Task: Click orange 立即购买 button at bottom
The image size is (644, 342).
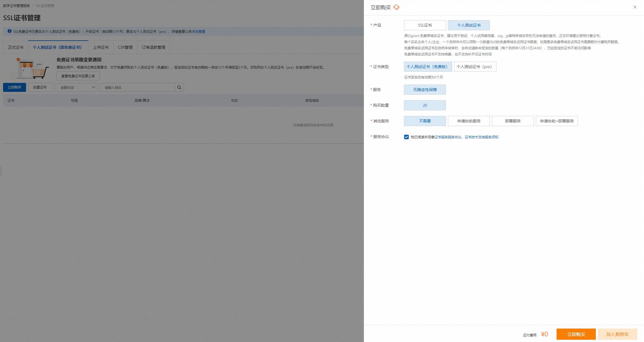Action: click(576, 334)
